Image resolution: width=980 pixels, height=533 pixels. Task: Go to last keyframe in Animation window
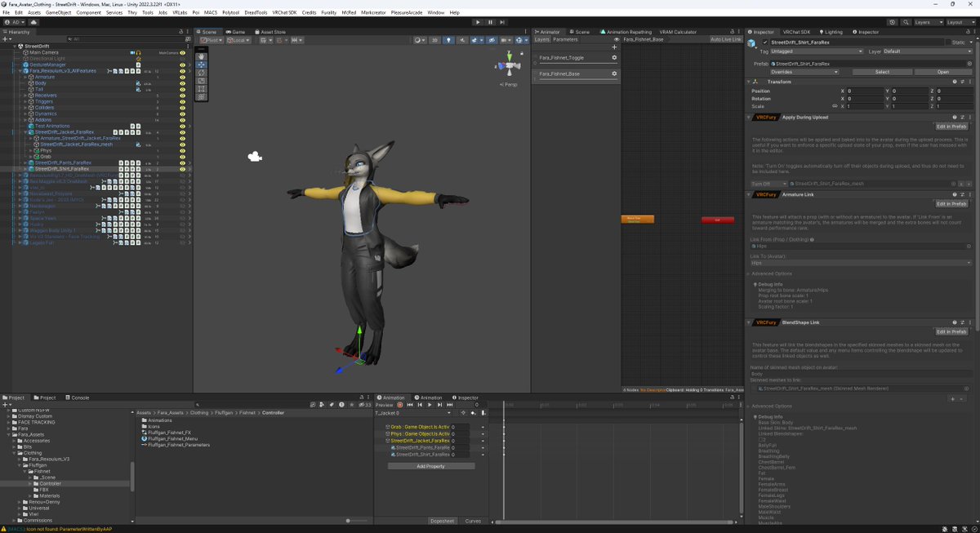[450, 405]
